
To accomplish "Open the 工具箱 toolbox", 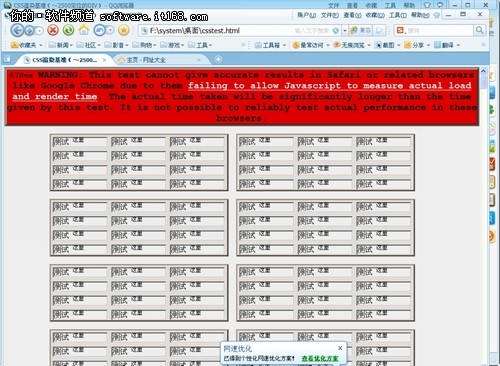I will click(x=270, y=45).
